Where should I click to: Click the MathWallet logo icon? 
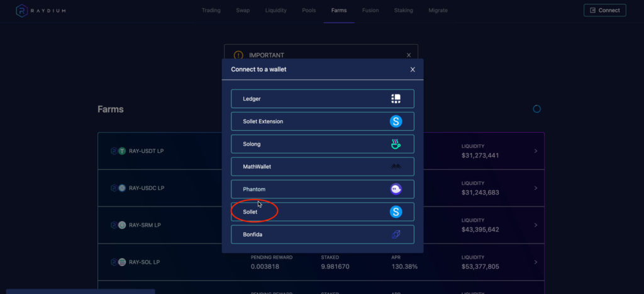[x=396, y=167]
